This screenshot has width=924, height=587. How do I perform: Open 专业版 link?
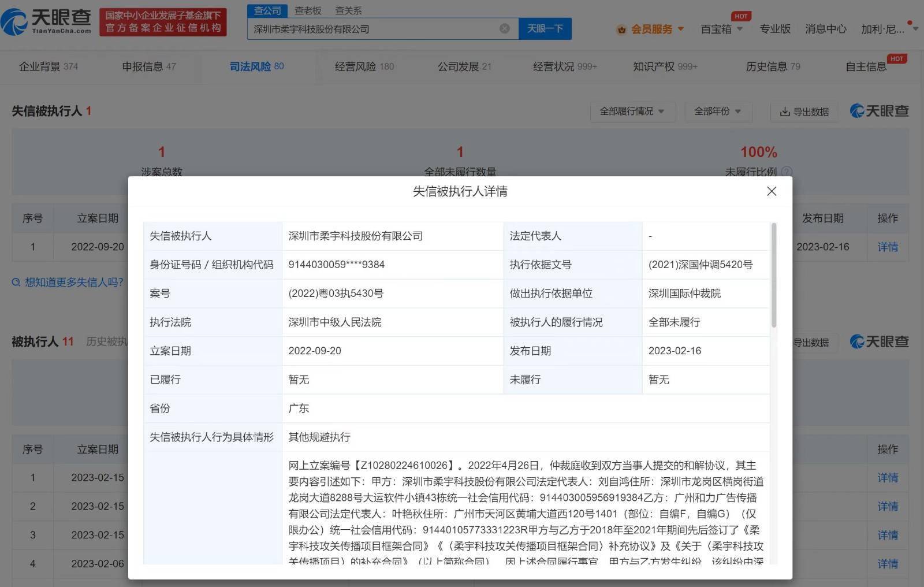[774, 29]
